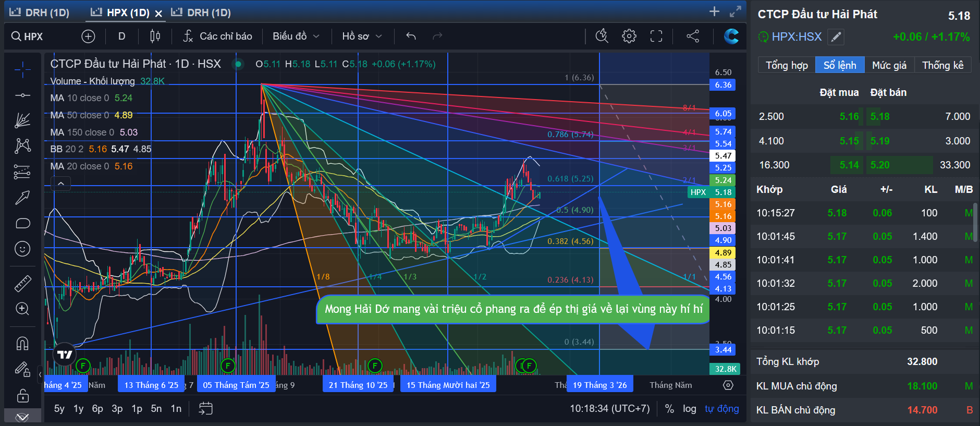Open the Tổng hợp tab

pyautogui.click(x=787, y=65)
